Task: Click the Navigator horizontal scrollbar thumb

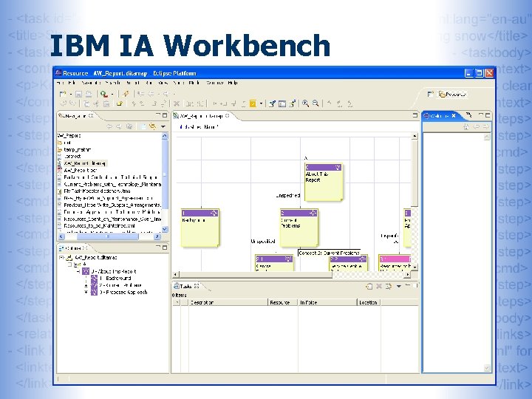Action: click(x=108, y=236)
